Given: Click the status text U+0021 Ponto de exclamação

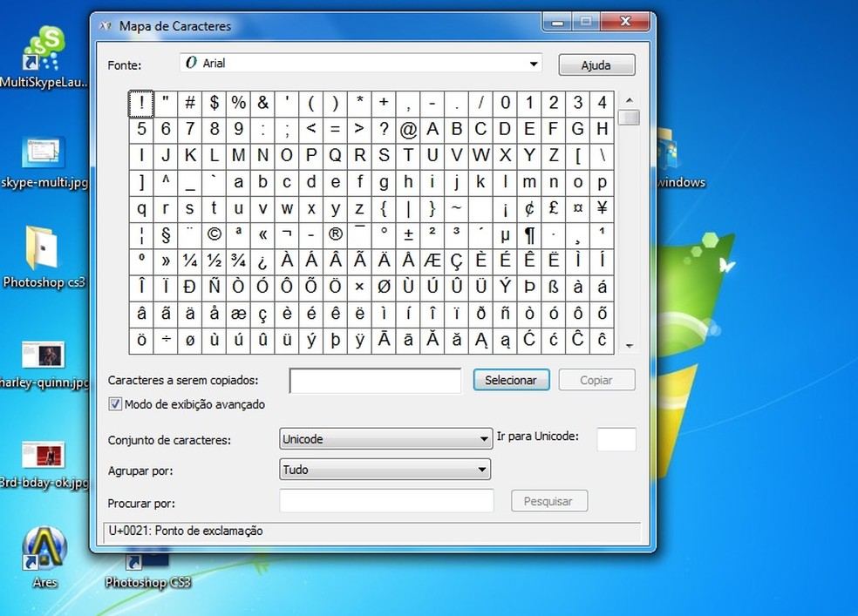Looking at the screenshot, I should [186, 531].
